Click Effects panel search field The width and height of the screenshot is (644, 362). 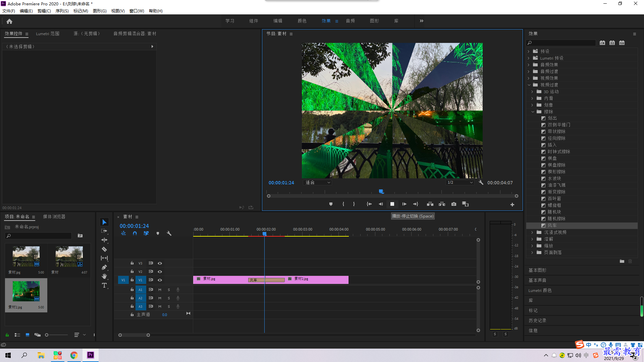561,43
